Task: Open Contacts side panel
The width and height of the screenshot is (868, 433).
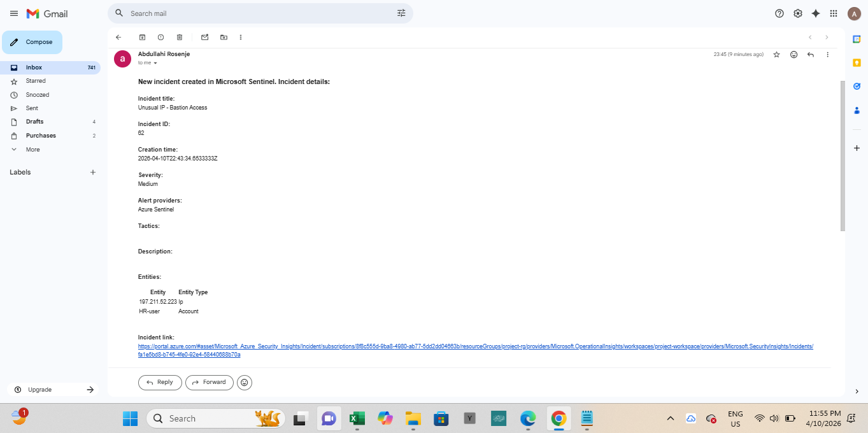Action: tap(857, 110)
